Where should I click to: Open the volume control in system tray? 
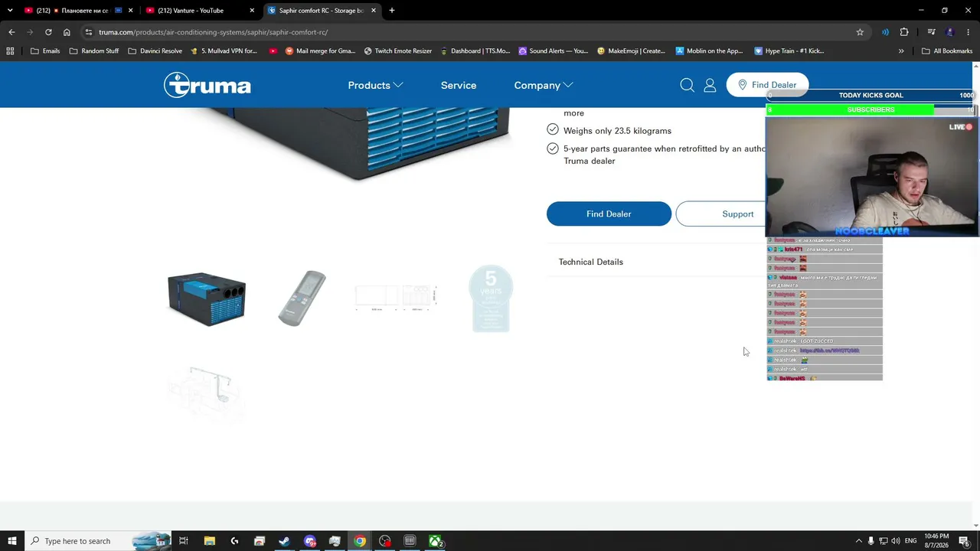pos(896,541)
